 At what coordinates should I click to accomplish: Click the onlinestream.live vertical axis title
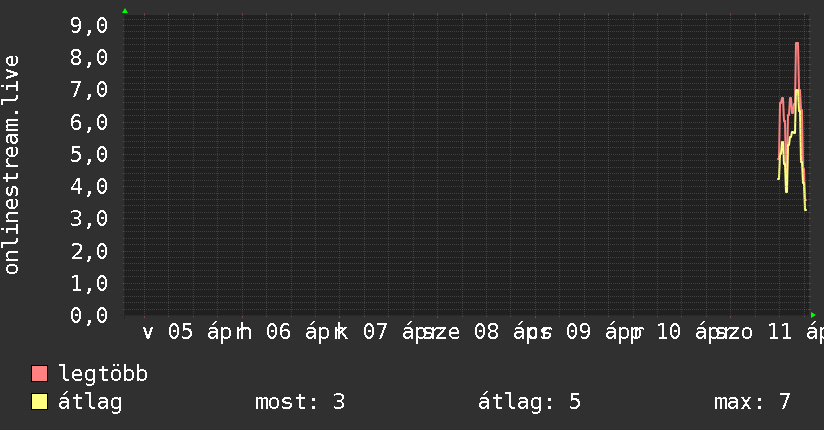[12, 165]
